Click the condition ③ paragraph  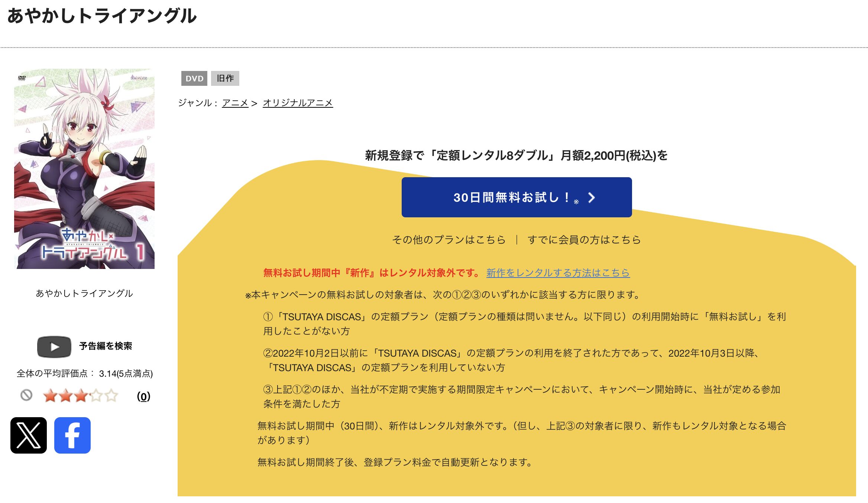[x=521, y=396]
